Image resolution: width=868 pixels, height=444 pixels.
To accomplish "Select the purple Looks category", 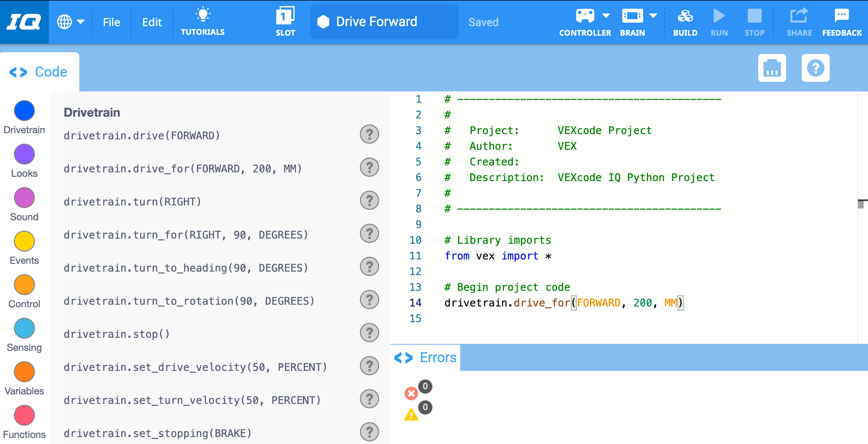I will [x=24, y=154].
